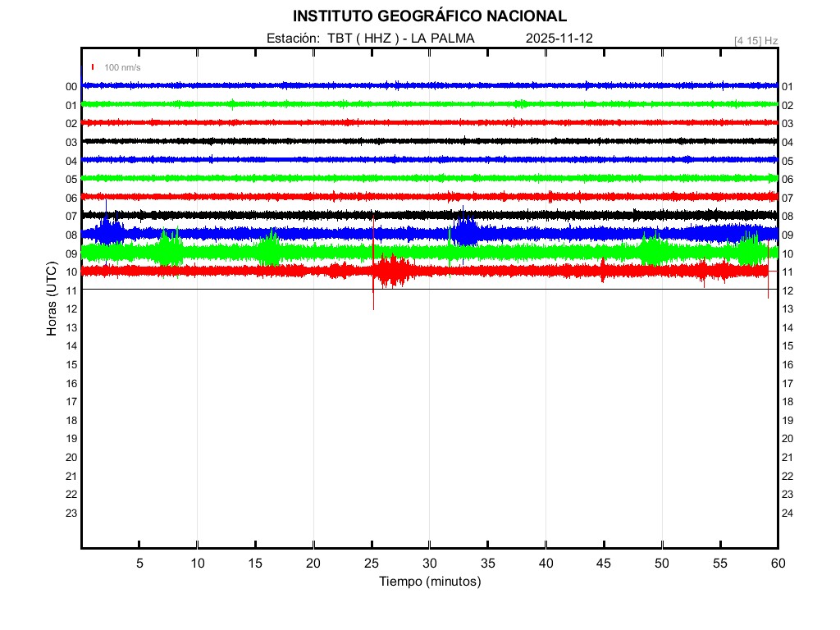Click the blue burst near minute 2

(x=109, y=230)
